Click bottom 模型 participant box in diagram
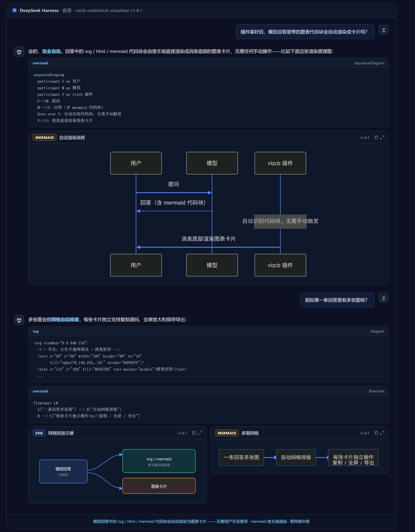415x532 pixels. tap(212, 265)
